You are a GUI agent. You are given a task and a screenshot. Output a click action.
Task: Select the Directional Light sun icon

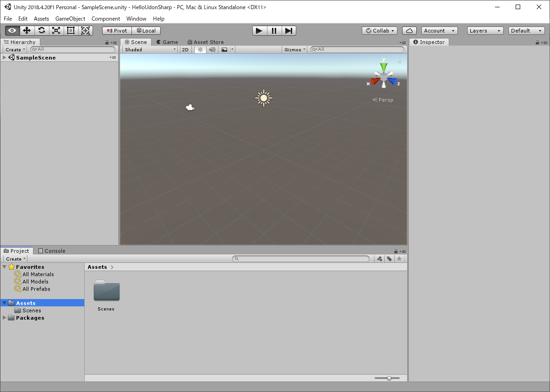(x=263, y=98)
